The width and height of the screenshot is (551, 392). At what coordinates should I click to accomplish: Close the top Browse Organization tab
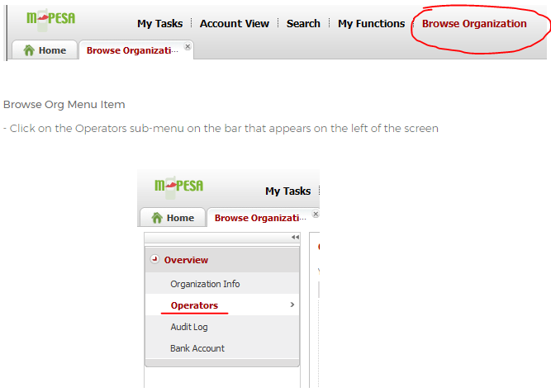[188, 47]
